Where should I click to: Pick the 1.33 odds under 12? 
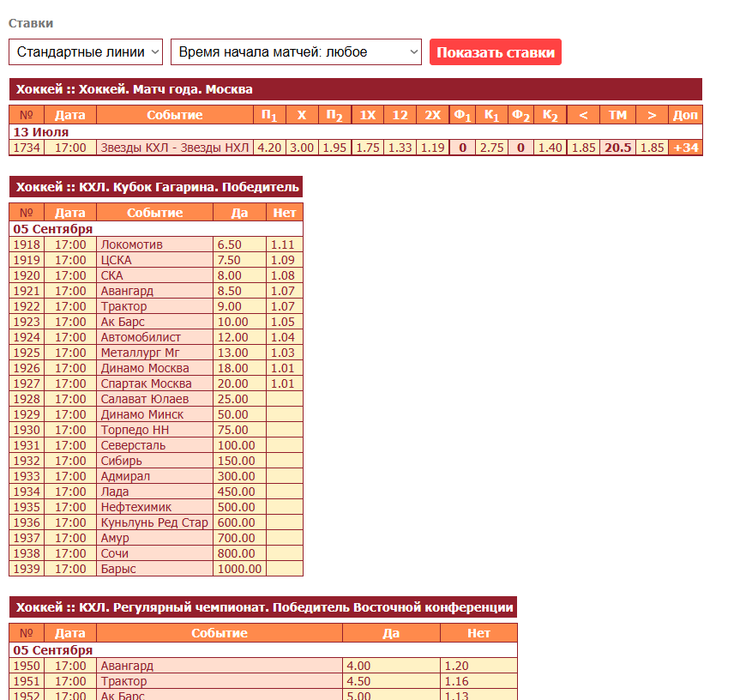400,148
